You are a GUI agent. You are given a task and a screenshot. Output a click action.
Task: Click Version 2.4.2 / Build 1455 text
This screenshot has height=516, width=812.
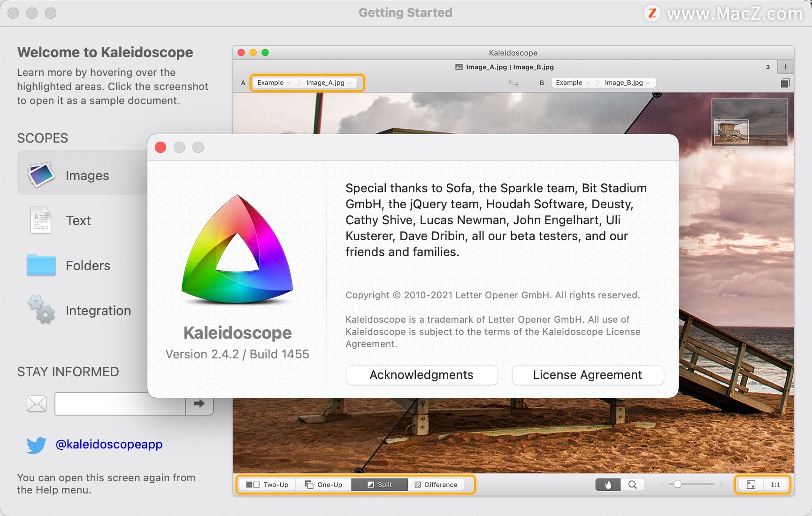237,354
